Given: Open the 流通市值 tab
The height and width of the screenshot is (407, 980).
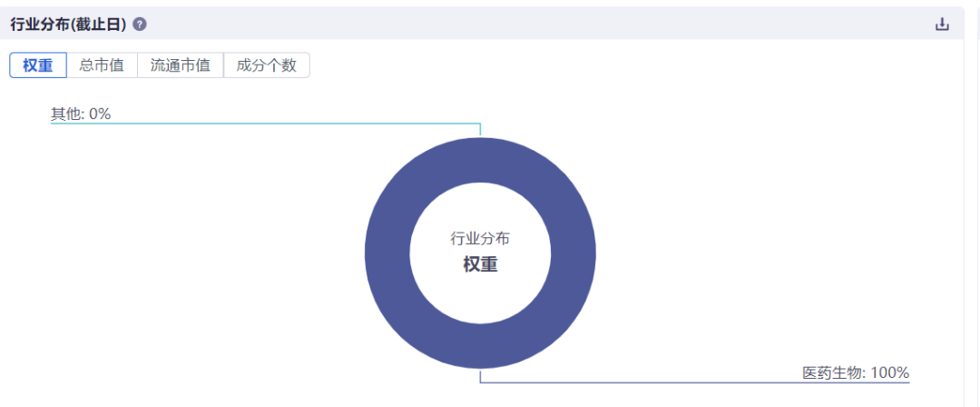Looking at the screenshot, I should (x=181, y=65).
